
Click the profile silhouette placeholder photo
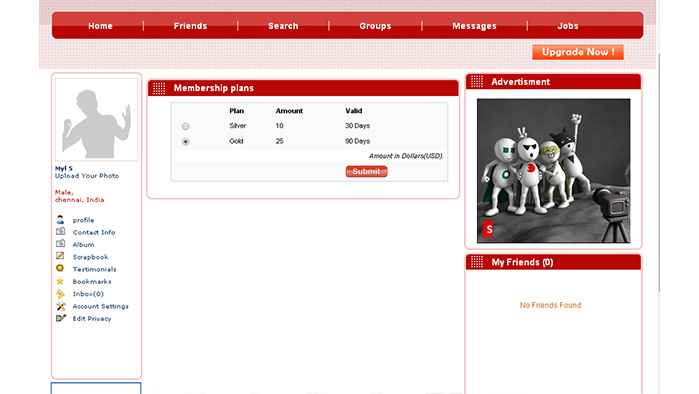click(x=96, y=119)
